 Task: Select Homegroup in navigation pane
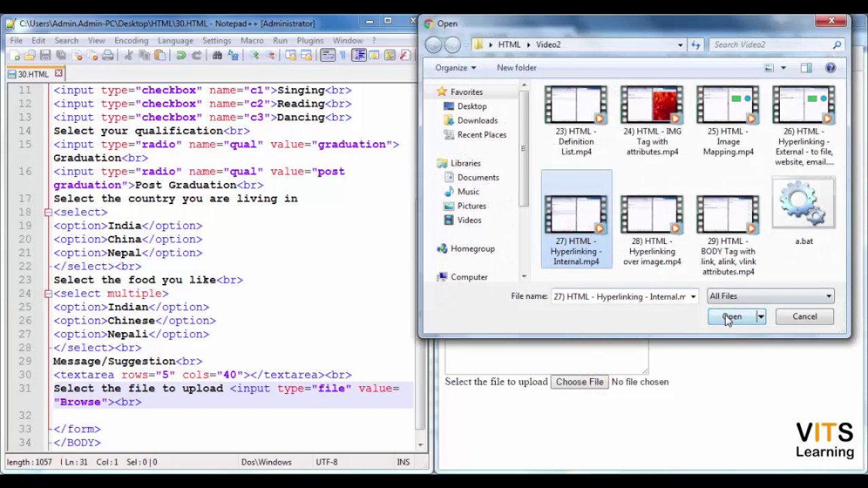(466, 249)
